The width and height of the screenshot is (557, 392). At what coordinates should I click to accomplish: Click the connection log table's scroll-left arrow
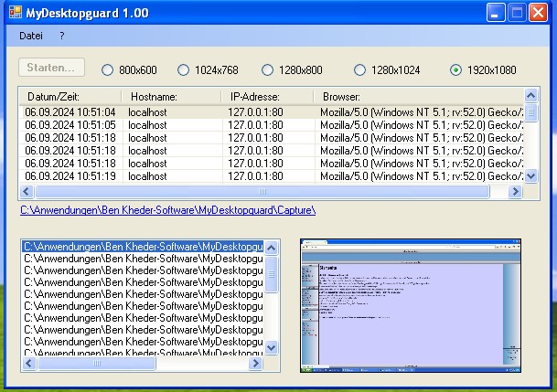click(x=27, y=192)
